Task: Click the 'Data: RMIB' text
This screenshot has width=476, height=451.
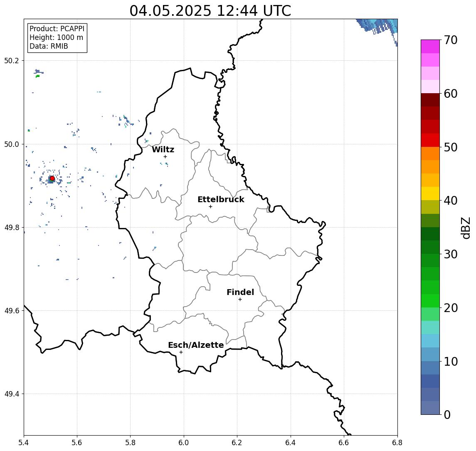Action: [49, 46]
